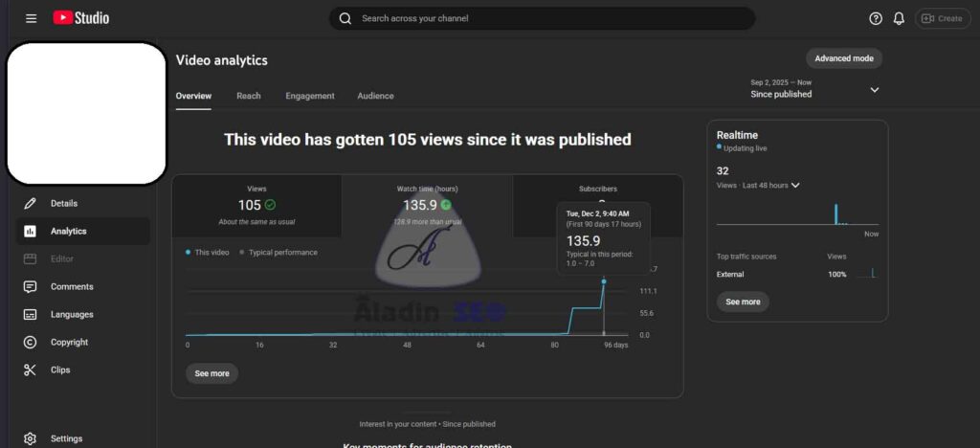Select the Views metric card
This screenshot has width=980, height=448.
coord(256,205)
